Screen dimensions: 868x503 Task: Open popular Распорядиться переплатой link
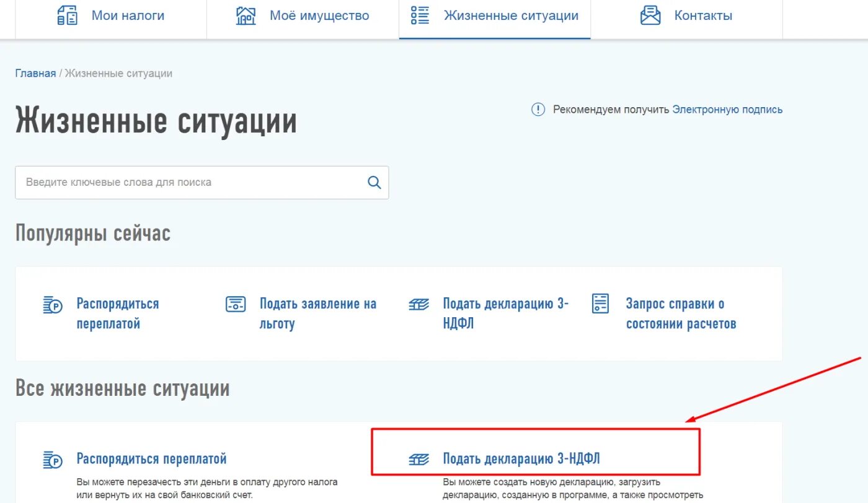pos(118,313)
